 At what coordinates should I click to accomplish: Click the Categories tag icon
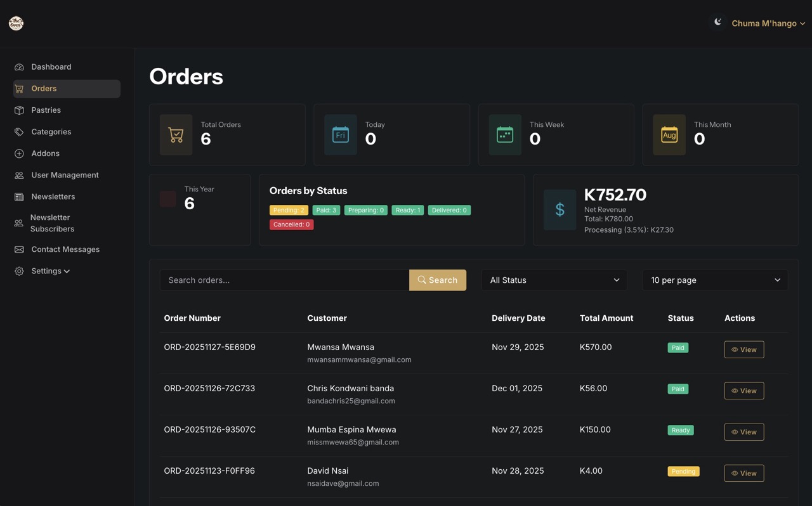click(x=19, y=132)
